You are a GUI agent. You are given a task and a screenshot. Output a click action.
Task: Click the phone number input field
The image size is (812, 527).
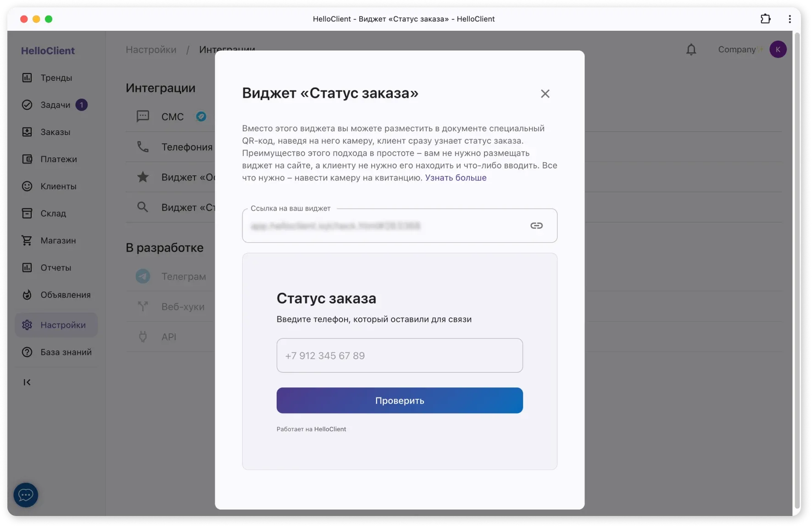[399, 355]
